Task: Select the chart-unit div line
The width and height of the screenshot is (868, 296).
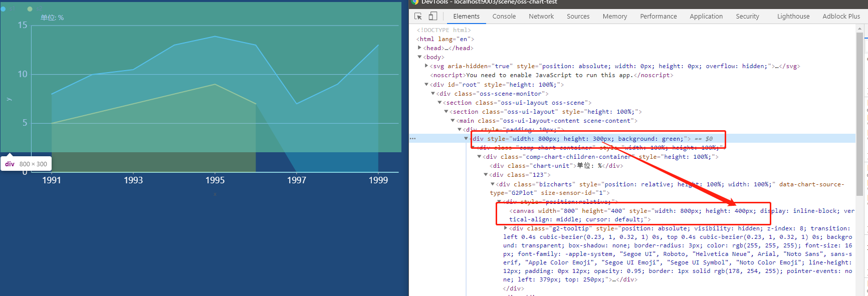Action: 556,166
